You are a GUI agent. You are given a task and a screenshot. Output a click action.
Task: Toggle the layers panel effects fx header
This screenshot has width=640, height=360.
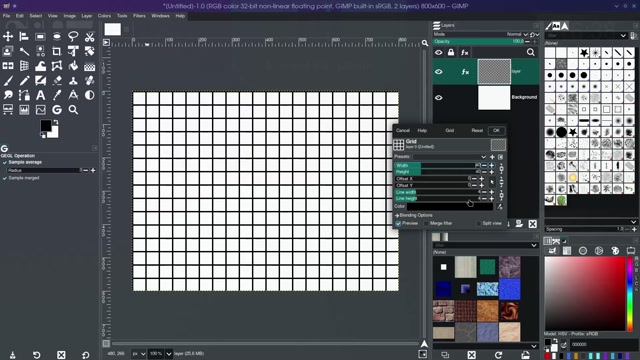pos(464,52)
